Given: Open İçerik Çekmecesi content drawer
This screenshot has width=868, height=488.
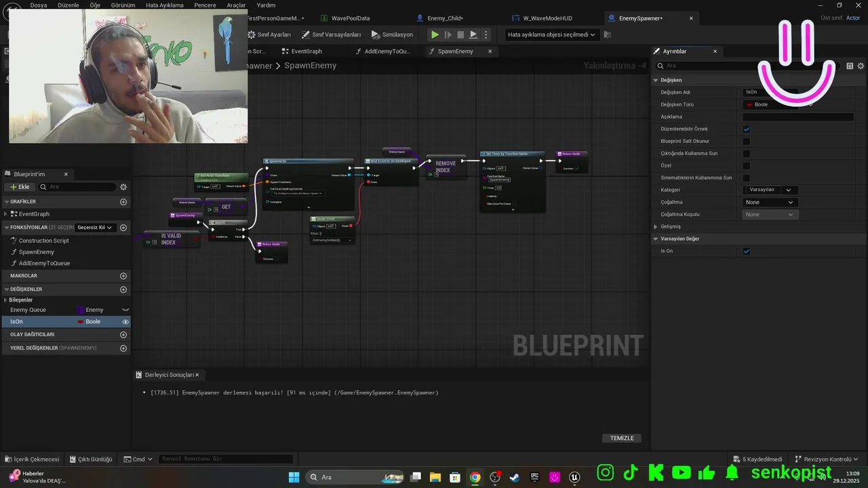Looking at the screenshot, I should click(32, 459).
